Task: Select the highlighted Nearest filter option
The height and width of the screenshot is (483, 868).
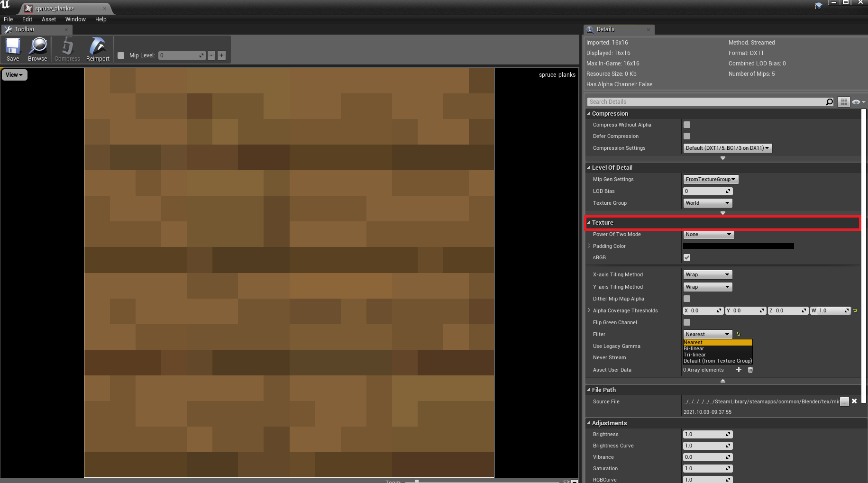Action: 718,342
